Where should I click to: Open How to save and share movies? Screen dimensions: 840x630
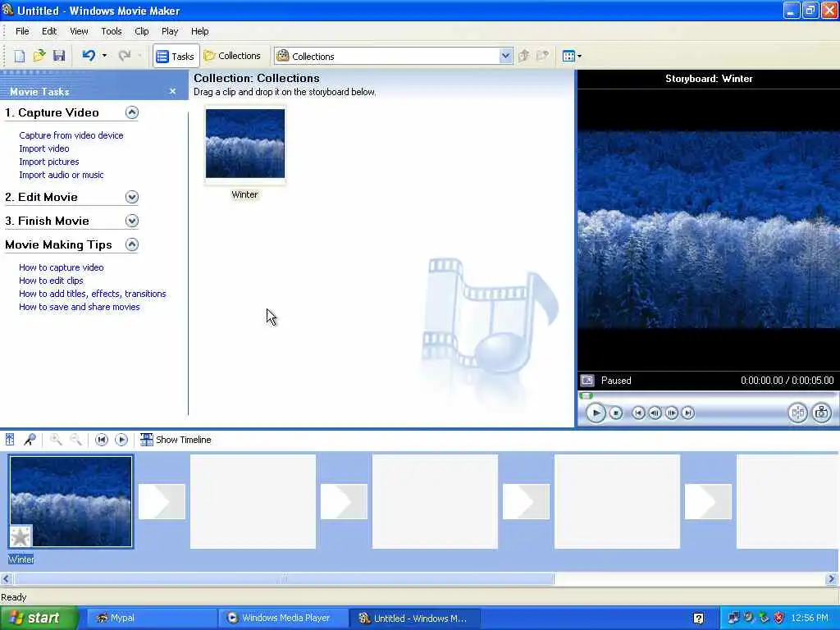click(x=80, y=307)
